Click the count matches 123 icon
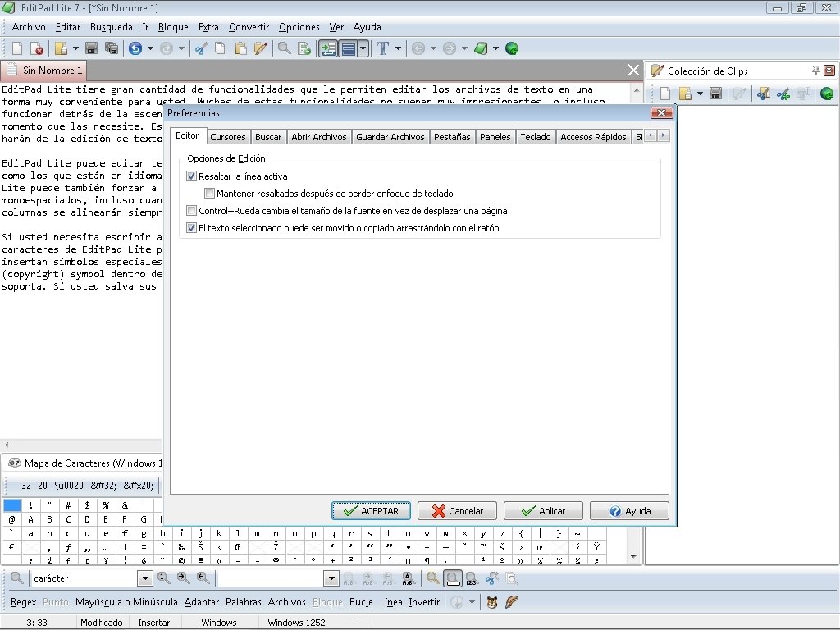Screen dimensions: 840x630 [x=472, y=578]
